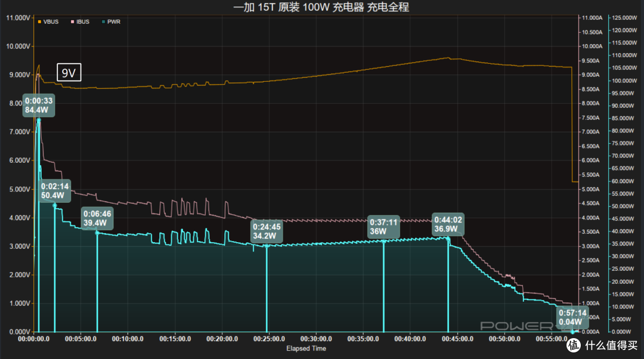Click the orange VBUS legend color square
Screen dimensions: 644x359
coord(39,22)
